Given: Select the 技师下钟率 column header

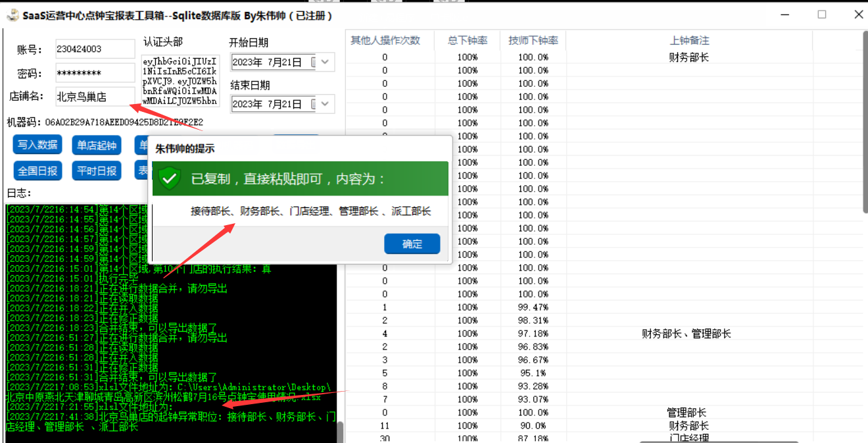Looking at the screenshot, I should pyautogui.click(x=533, y=41).
